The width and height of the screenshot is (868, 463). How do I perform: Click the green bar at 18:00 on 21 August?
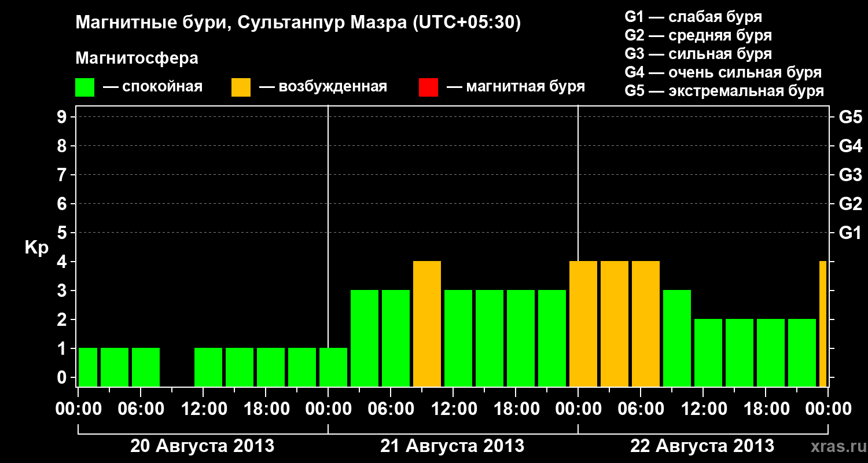coord(521,338)
